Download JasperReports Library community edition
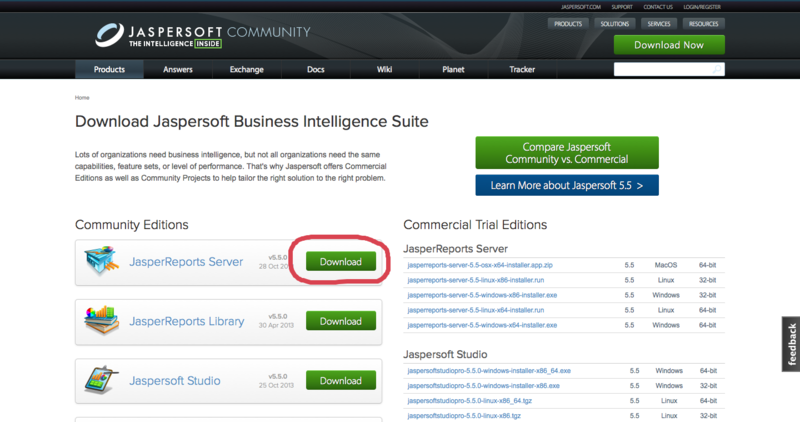Image resolution: width=800 pixels, height=422 pixels. [341, 321]
